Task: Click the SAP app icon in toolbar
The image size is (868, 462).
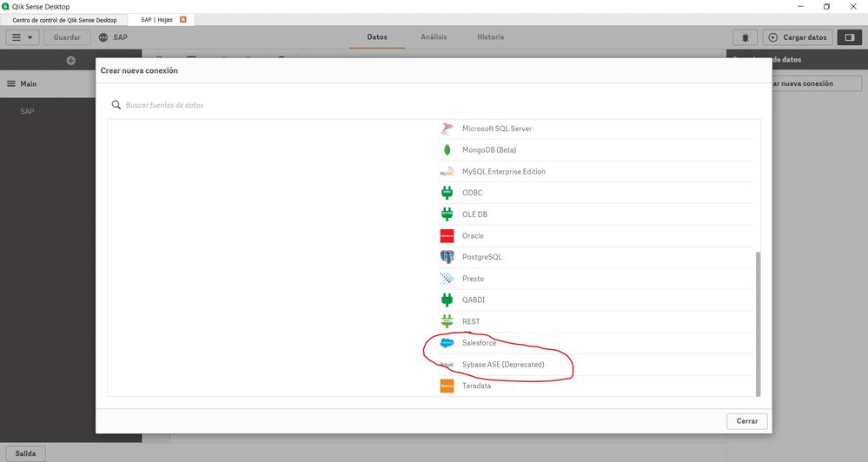Action: point(103,37)
